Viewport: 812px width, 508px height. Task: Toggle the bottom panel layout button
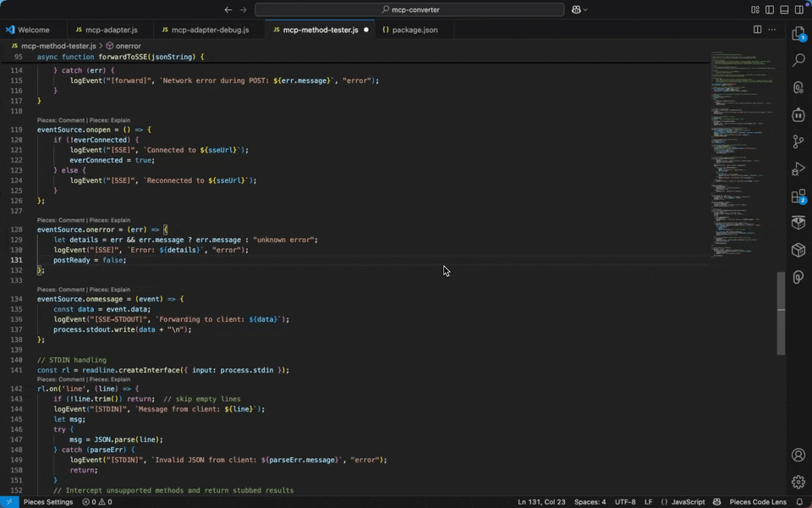click(784, 9)
